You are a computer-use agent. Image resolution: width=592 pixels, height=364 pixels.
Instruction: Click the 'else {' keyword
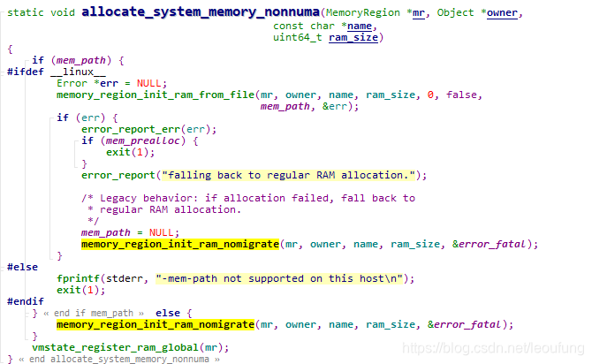pos(174,313)
